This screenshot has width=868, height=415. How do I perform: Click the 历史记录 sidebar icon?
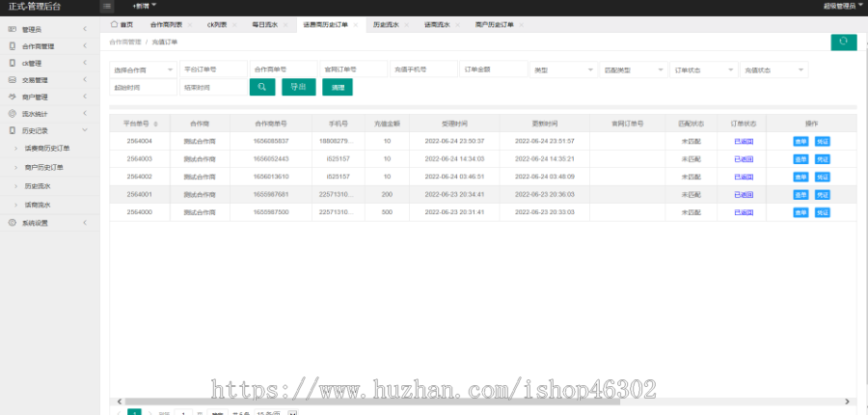[13, 130]
